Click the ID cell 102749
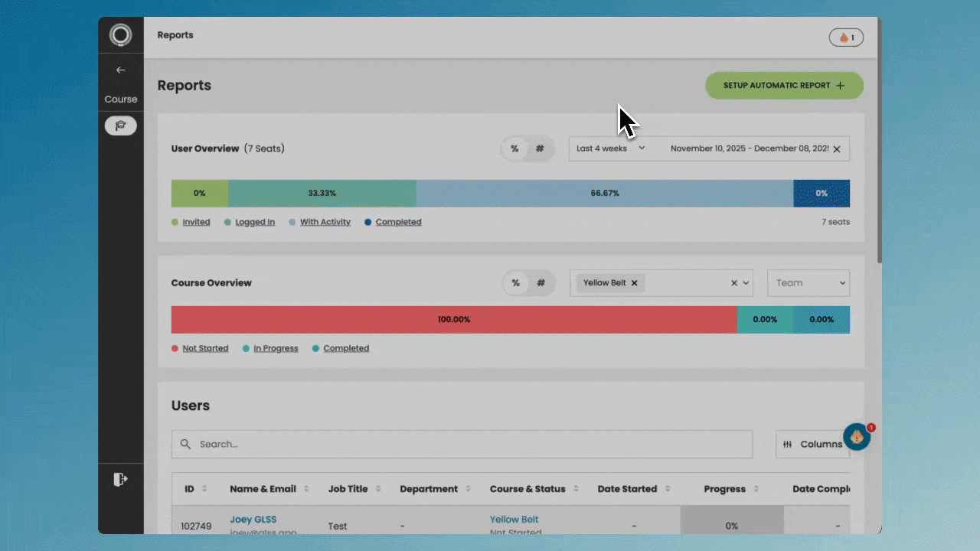This screenshot has height=551, width=980. click(x=196, y=527)
